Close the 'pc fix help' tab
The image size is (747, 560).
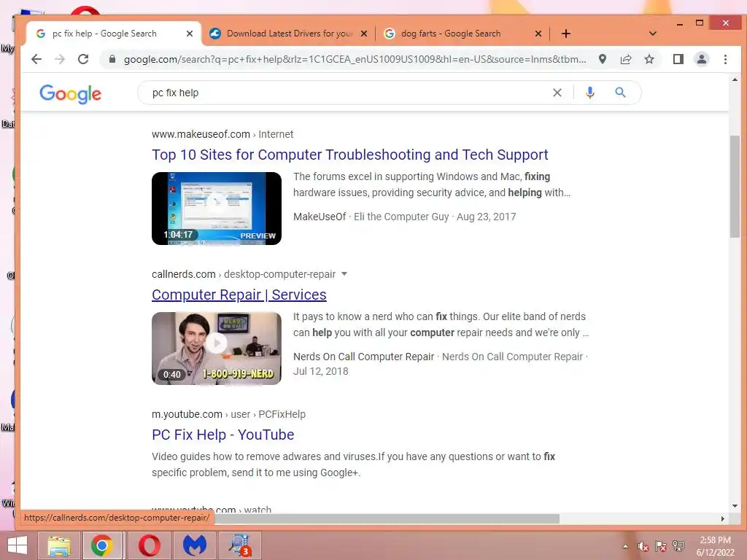pyautogui.click(x=189, y=34)
